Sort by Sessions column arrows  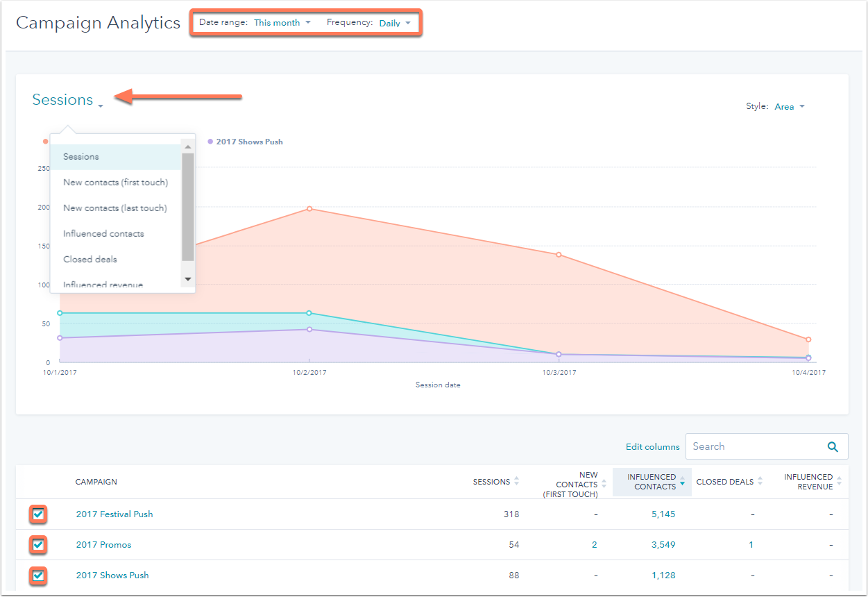[516, 482]
